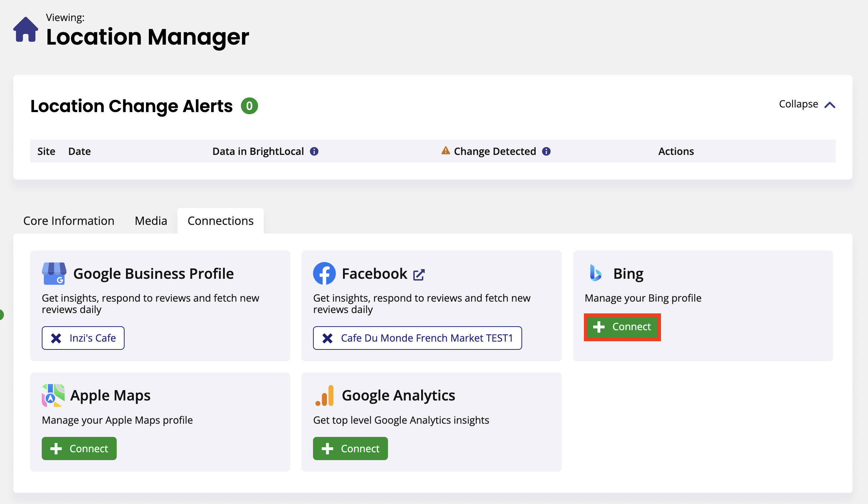Click the Google Analytics heading text
Viewport: 868px width, 504px height.
click(398, 395)
